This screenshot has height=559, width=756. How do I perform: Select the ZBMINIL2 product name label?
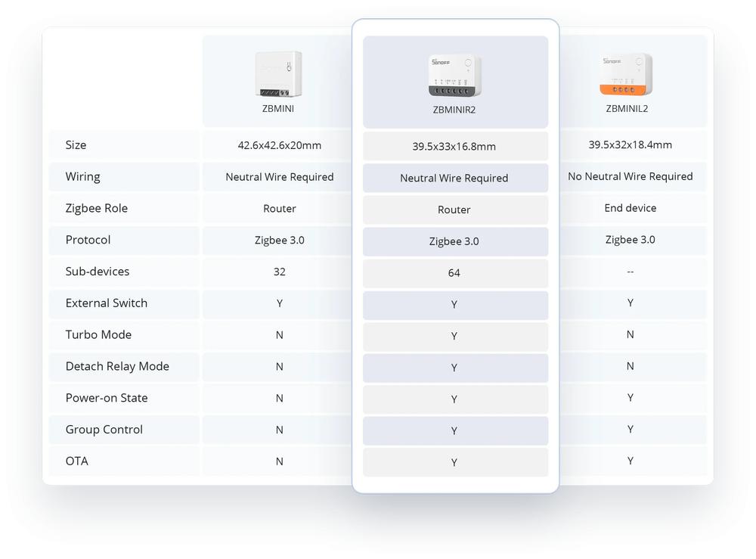[627, 109]
